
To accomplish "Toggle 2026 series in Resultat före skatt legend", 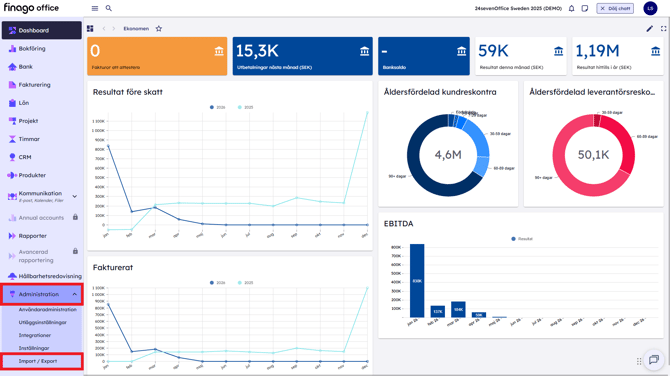I will 217,107.
